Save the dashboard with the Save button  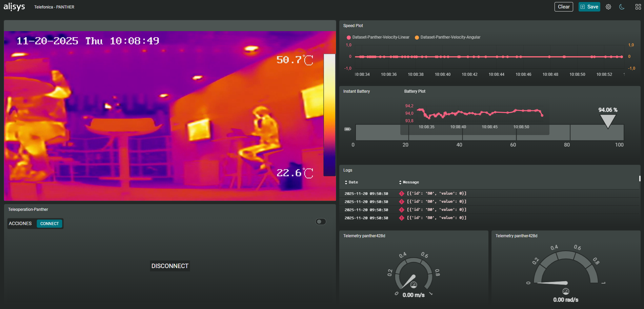589,7
